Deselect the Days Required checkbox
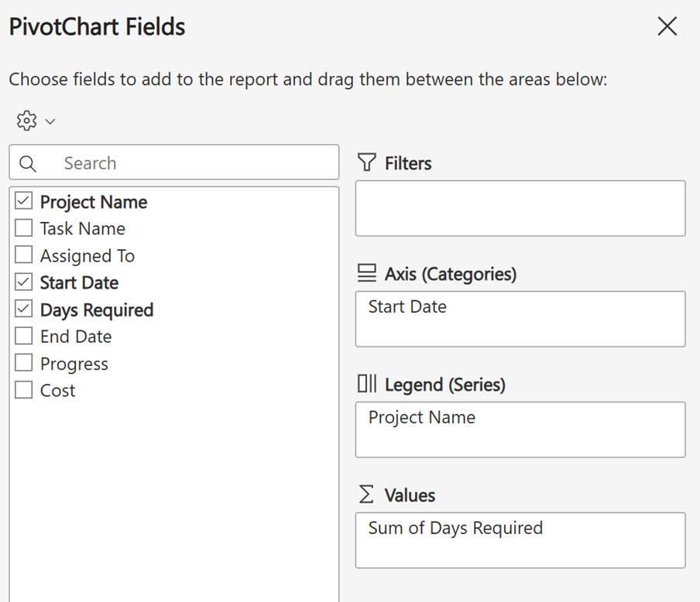 (24, 310)
